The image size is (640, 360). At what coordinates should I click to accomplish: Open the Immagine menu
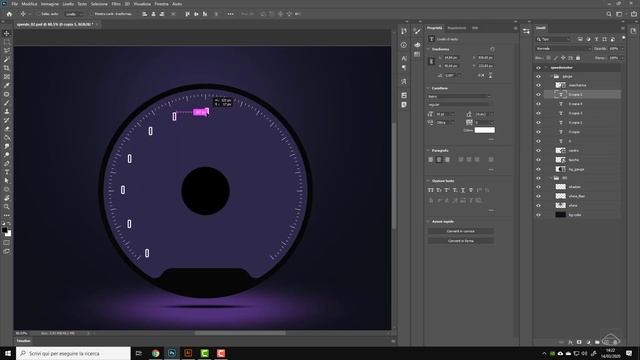point(50,4)
